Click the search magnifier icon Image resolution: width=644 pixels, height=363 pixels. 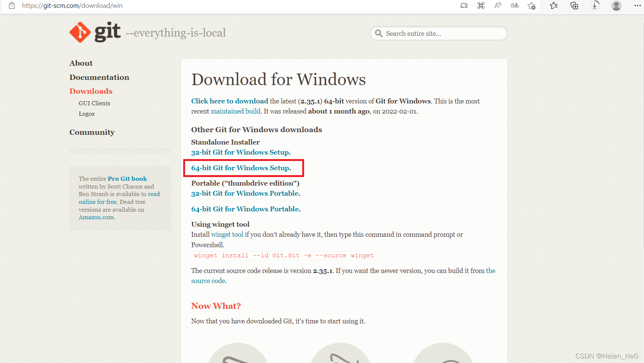379,34
